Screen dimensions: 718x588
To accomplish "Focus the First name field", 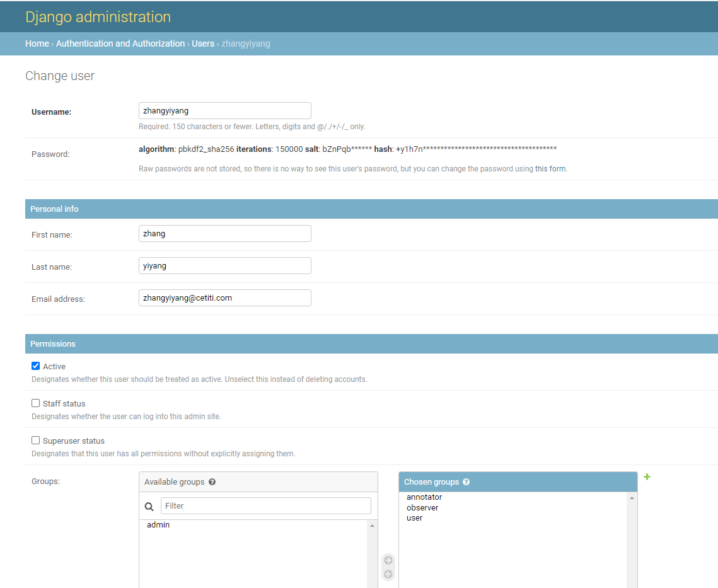I will 225,234.
